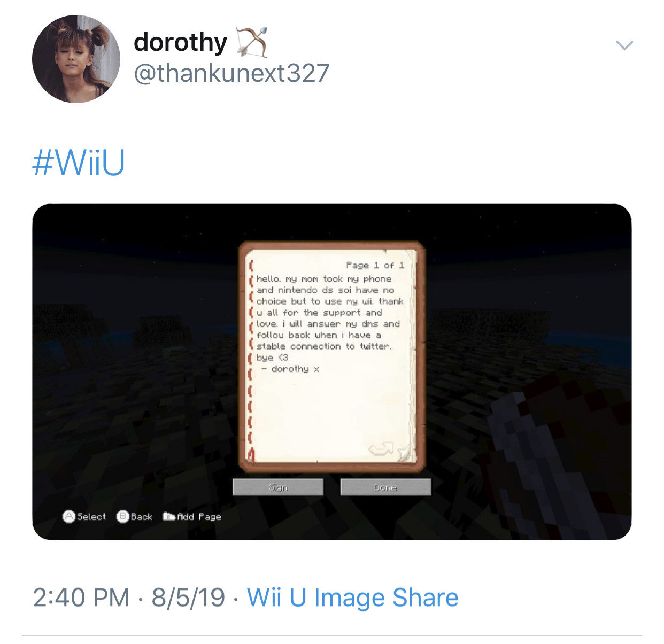Image resolution: width=664 pixels, height=644 pixels.
Task: Expand the tweet options chevron
Action: pyautogui.click(x=624, y=45)
